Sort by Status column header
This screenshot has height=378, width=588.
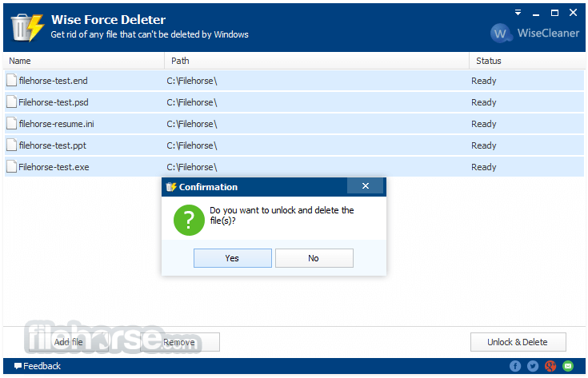pyautogui.click(x=527, y=61)
